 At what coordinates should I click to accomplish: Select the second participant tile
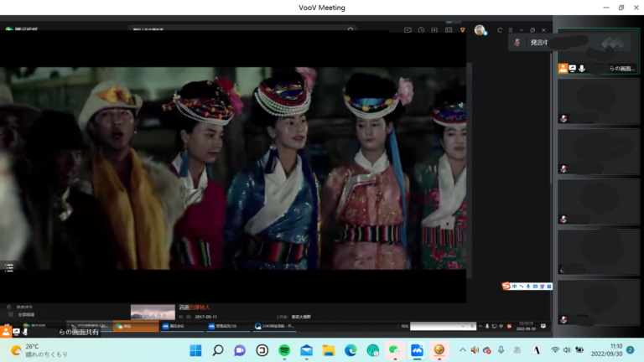(599, 101)
